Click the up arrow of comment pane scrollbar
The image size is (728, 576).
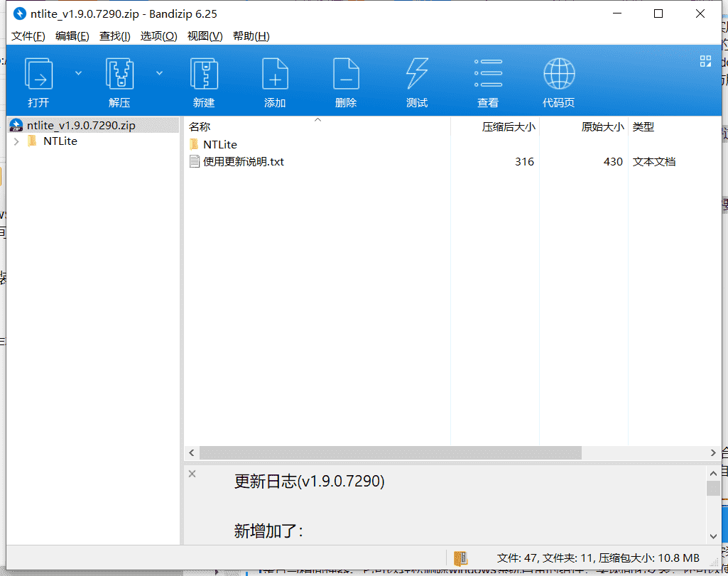point(713,474)
